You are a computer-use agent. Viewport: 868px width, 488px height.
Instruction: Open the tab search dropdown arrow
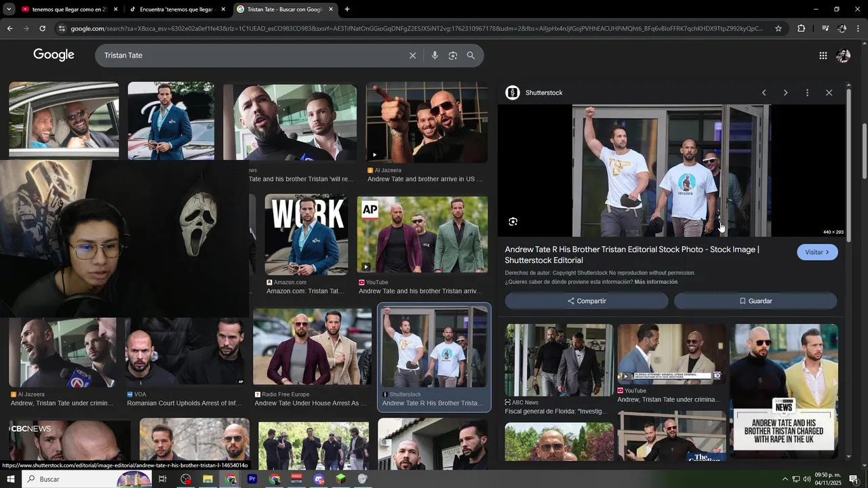tap(9, 9)
